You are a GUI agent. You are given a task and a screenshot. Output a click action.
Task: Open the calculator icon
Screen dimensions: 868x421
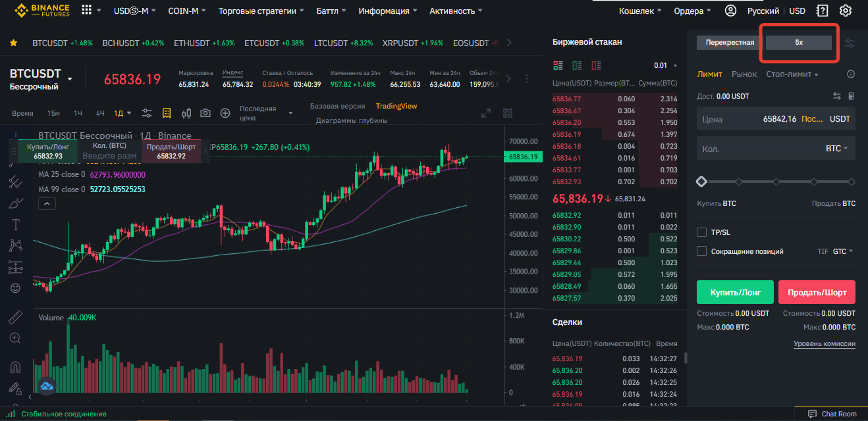(x=851, y=96)
